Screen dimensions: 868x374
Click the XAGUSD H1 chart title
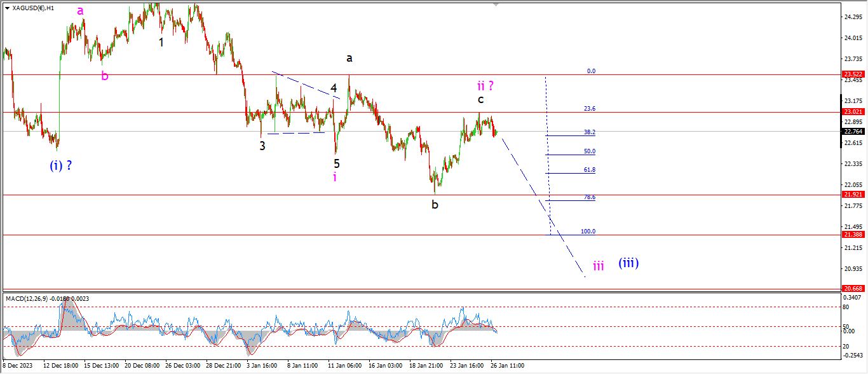[33, 8]
